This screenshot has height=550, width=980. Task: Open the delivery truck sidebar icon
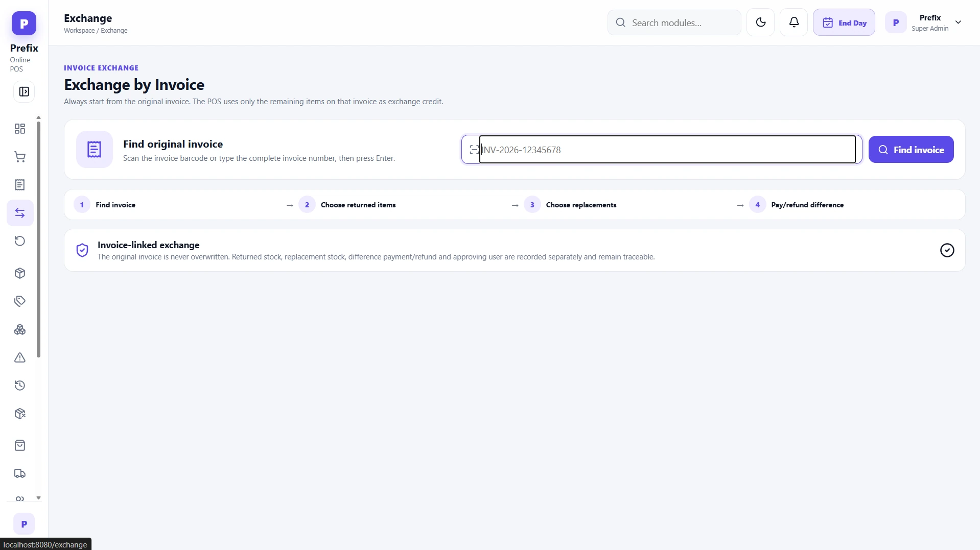click(20, 473)
